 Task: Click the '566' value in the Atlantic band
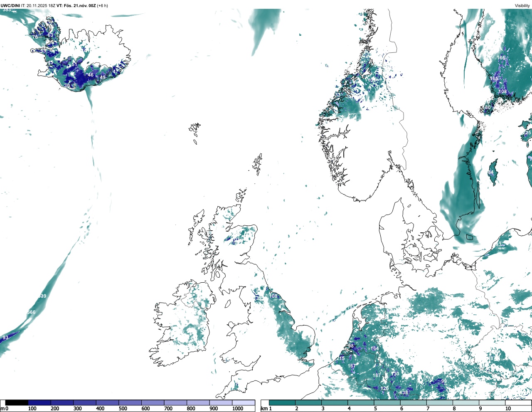pos(32,312)
